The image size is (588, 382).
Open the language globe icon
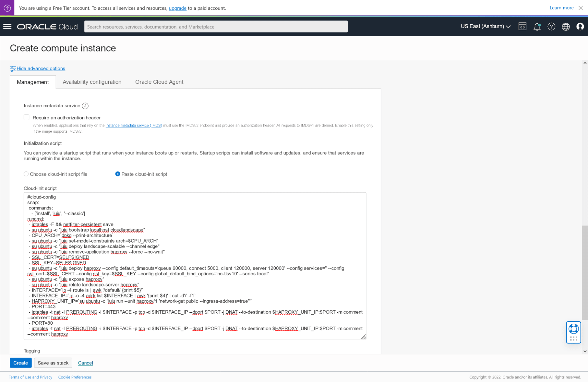[x=566, y=26]
